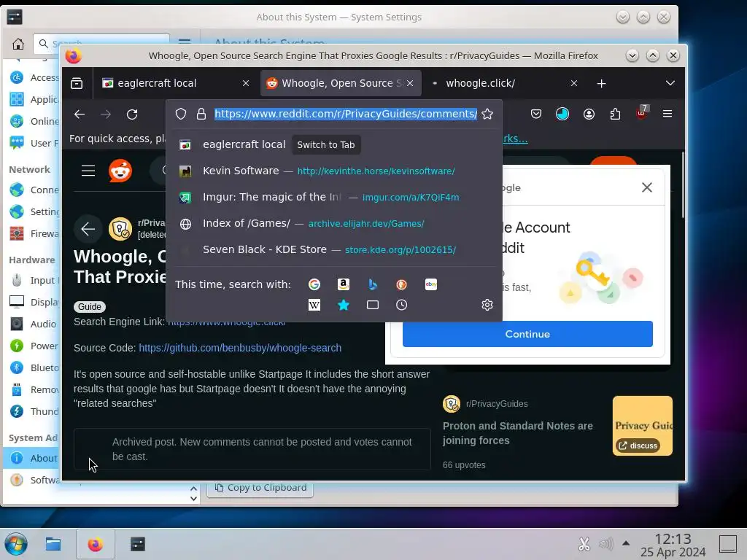Viewport: 747px width, 560px height.
Task: Search history using the clock shortcut
Action: click(x=402, y=305)
